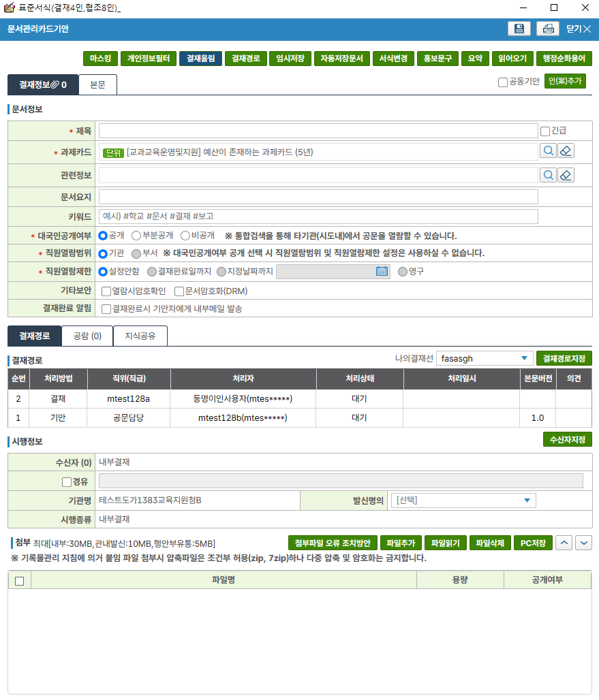Click the search magnifier for 과제카드
The height and width of the screenshot is (700, 599).
tap(548, 151)
